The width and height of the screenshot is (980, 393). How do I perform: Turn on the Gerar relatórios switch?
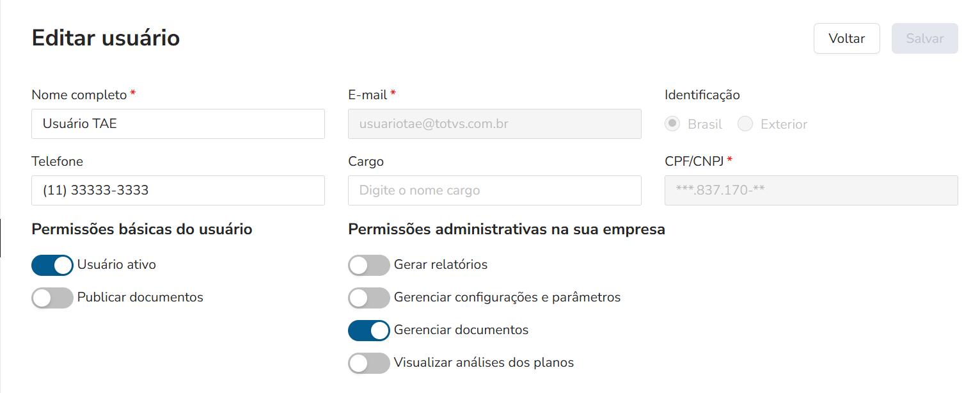pyautogui.click(x=369, y=265)
